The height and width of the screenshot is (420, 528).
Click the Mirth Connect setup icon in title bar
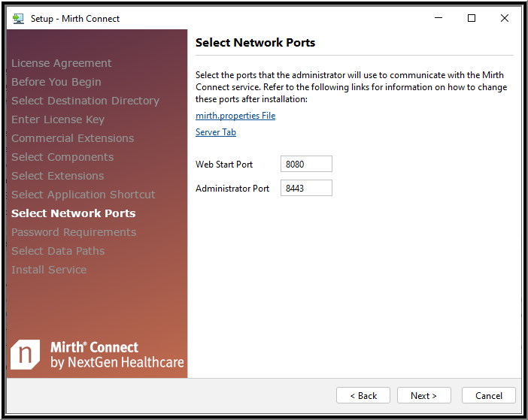18,19
